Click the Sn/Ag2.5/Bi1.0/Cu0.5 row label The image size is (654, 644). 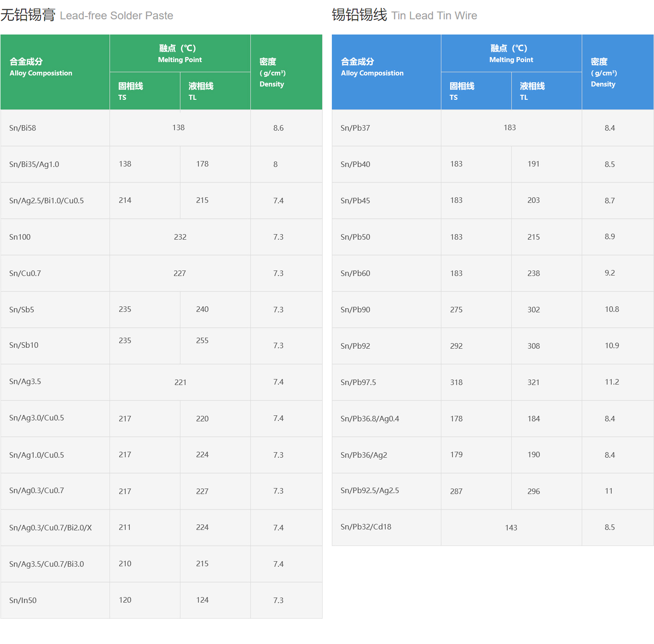pos(46,201)
